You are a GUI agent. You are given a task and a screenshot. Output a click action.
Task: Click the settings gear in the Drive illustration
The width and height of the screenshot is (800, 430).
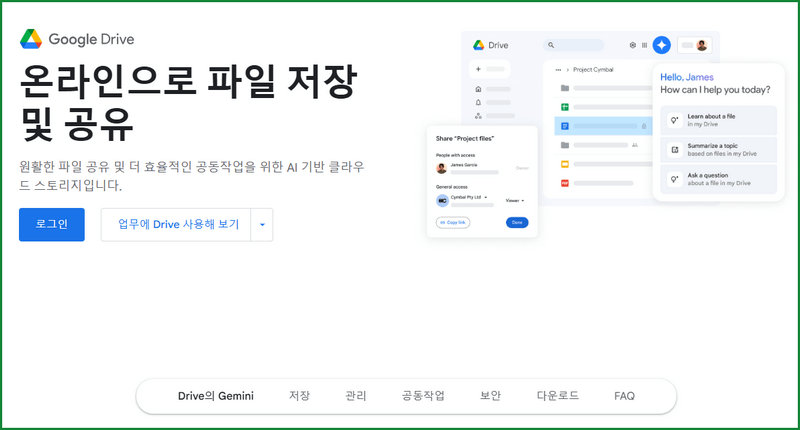click(633, 45)
